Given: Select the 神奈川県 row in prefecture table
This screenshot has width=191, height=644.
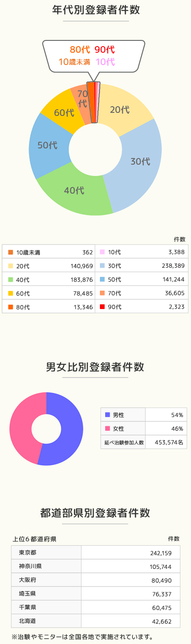Looking at the screenshot, I should [x=95, y=566].
